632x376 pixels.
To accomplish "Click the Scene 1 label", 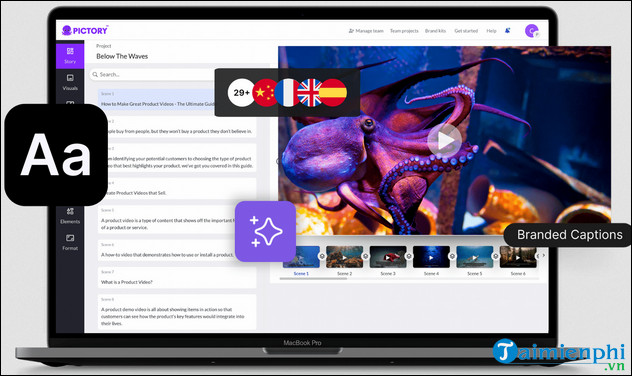I will coord(301,274).
